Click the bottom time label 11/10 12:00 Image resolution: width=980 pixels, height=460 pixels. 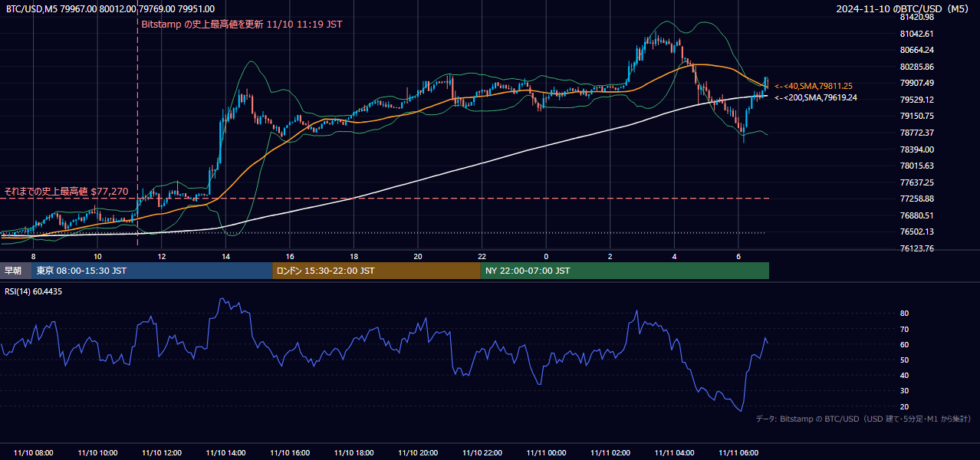pos(162,453)
